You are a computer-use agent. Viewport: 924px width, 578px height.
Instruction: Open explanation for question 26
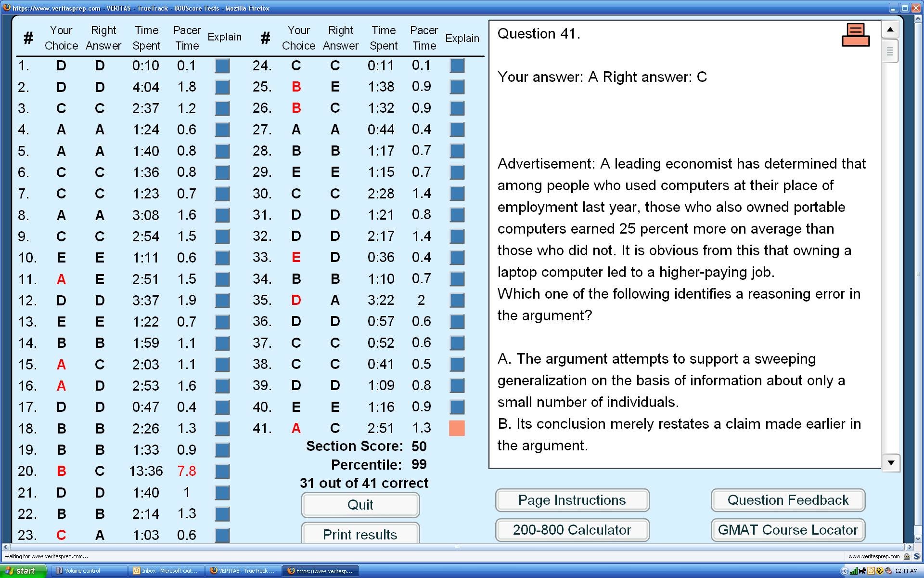point(457,108)
